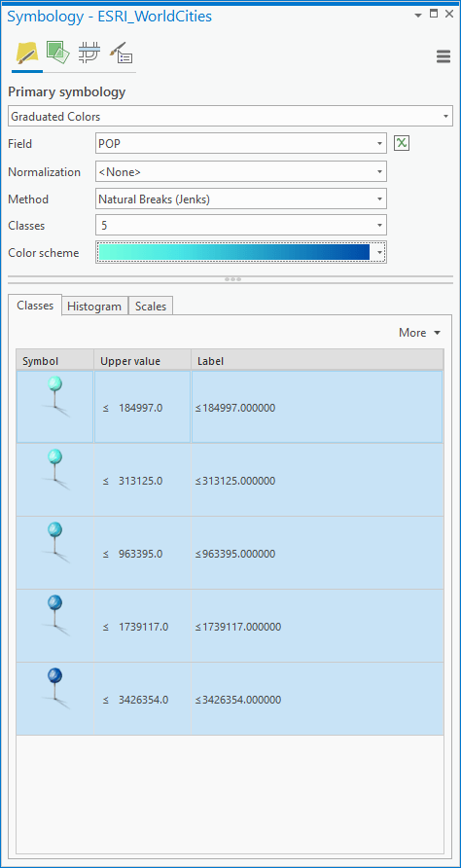Screen dimensions: 461x868
Task: Open the Normalization dropdown
Action: [241, 171]
